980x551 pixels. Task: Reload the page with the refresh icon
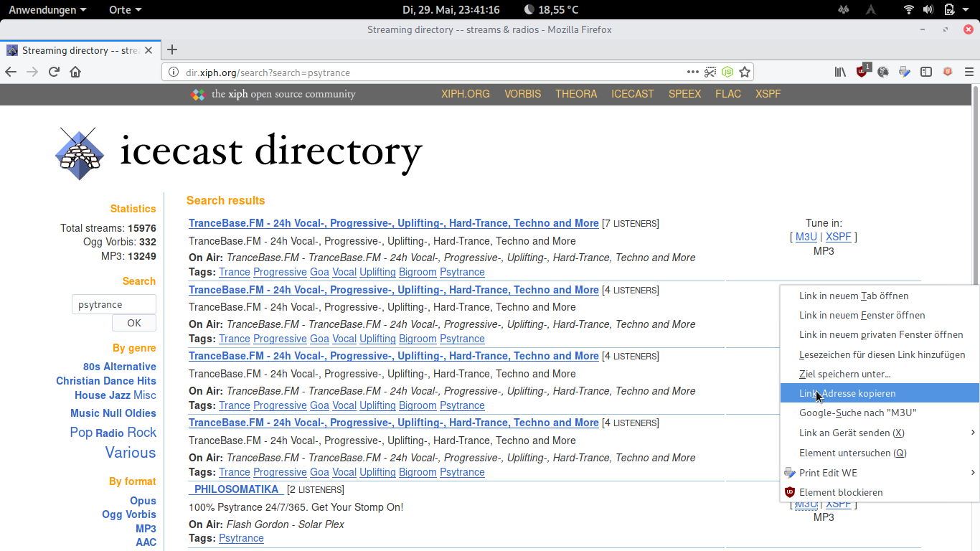click(54, 72)
